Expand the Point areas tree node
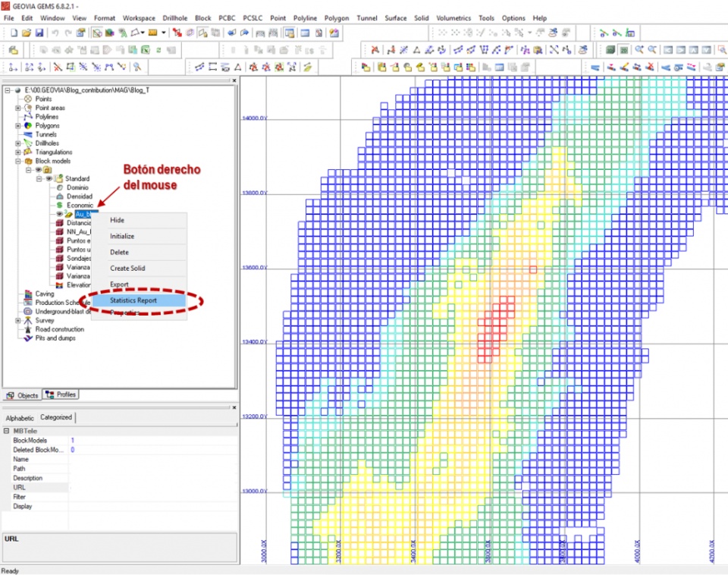Screen dimensions: 728x575 point(18,108)
